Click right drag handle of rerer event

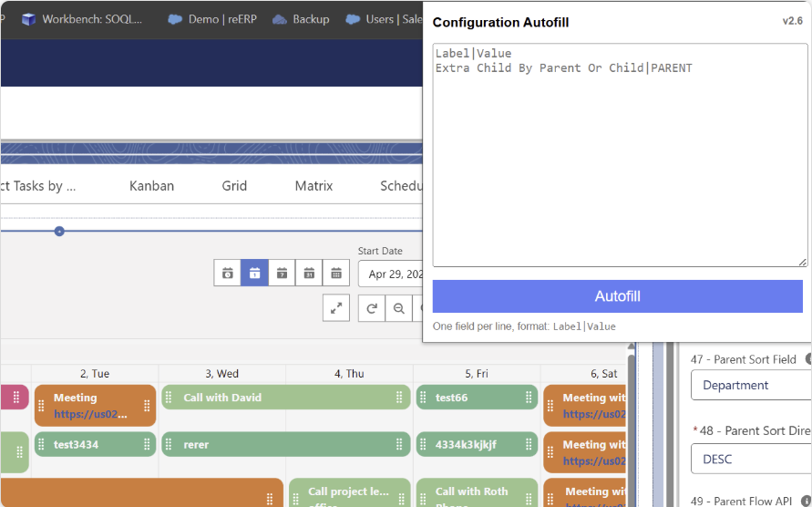point(399,444)
